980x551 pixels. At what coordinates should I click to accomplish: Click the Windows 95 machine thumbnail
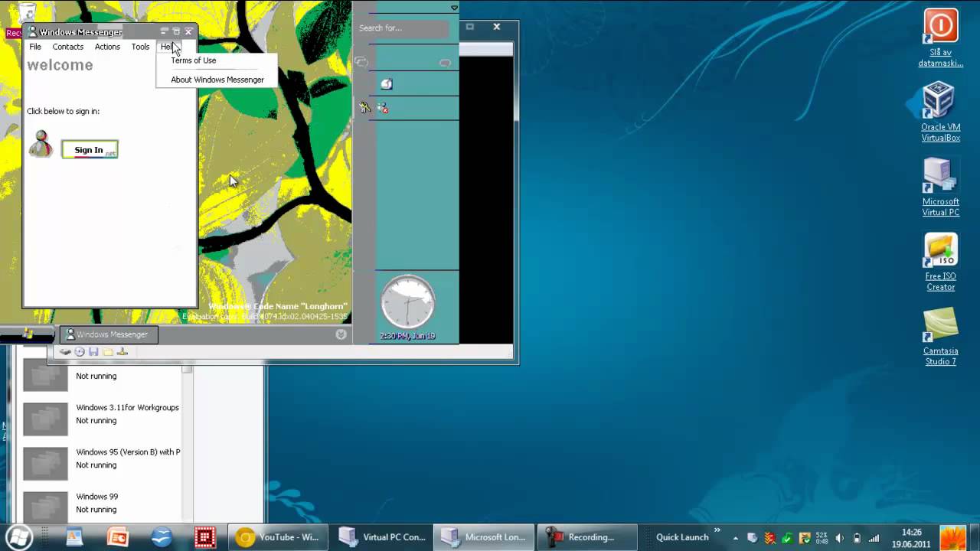pyautogui.click(x=45, y=464)
